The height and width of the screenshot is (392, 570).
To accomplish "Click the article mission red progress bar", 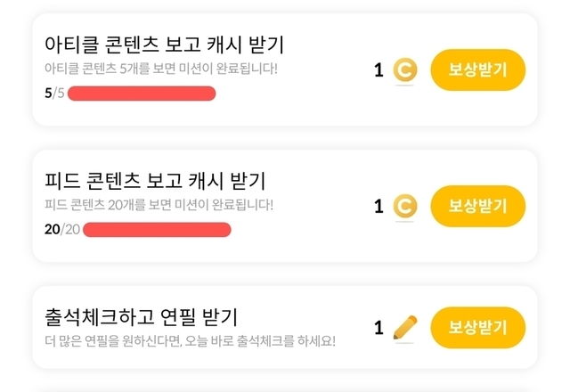I will [142, 93].
